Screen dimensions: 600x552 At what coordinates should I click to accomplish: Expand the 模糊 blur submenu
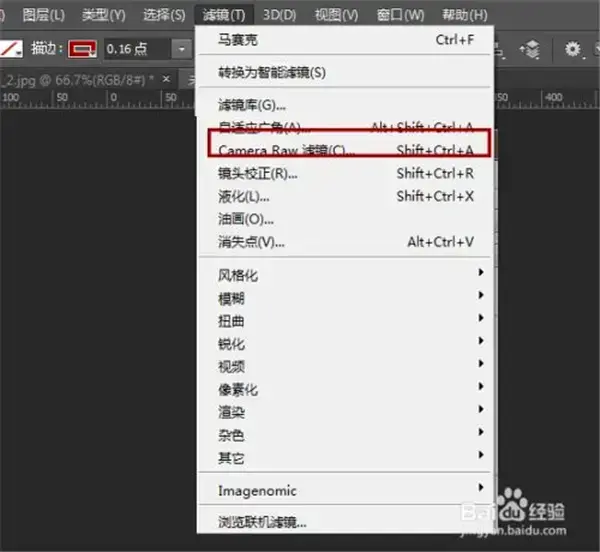tap(345, 298)
